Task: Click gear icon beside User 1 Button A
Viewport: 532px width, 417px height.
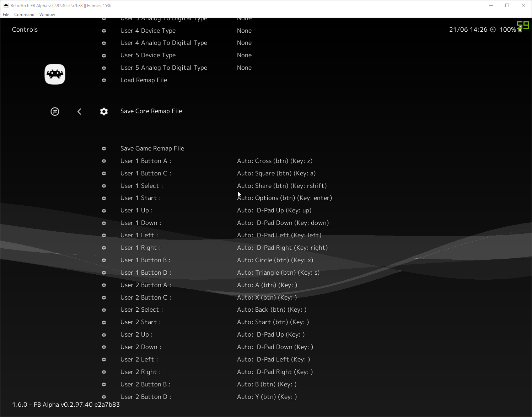Action: click(x=104, y=161)
